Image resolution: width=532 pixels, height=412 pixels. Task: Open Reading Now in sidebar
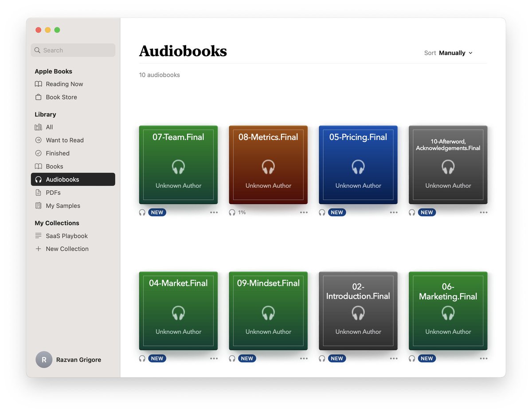coord(73,84)
